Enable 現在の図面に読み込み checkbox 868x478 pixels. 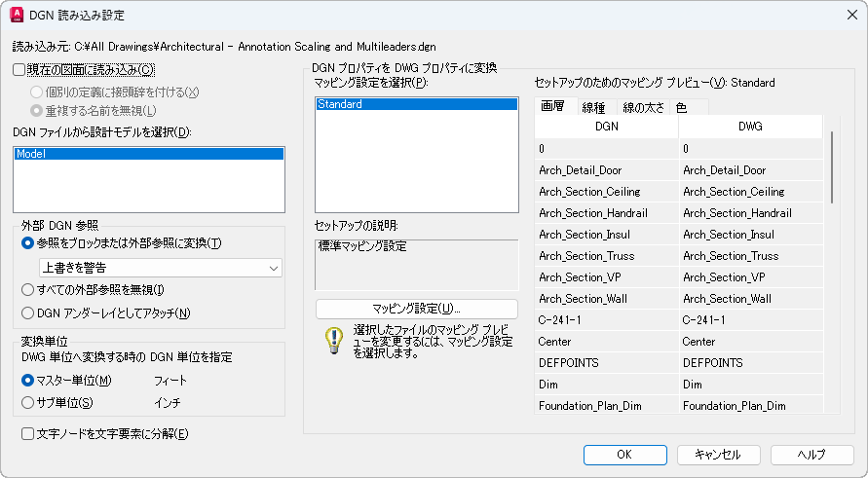19,70
